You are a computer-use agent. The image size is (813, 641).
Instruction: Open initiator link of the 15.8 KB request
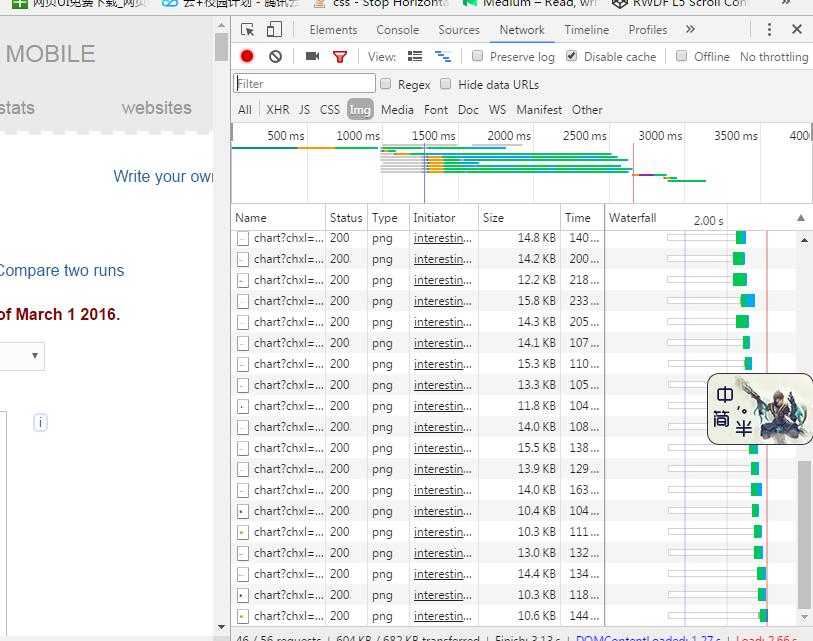pyautogui.click(x=443, y=301)
